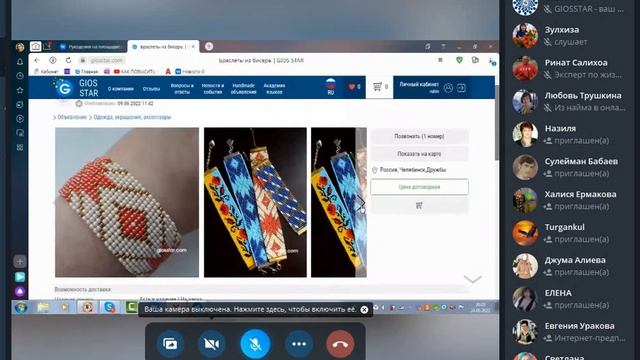Click the browser reload button
The height and width of the screenshot is (360, 640).
tap(68, 60)
